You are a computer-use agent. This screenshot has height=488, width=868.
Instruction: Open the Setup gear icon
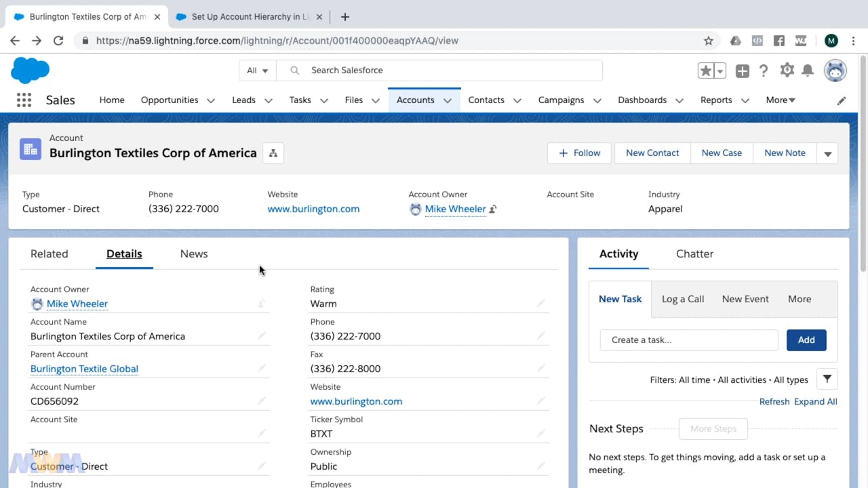click(787, 70)
